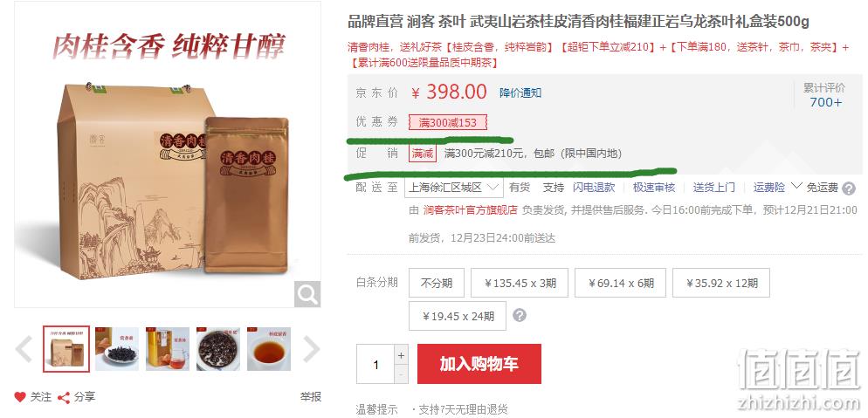Show next thumbnails with right arrow
Screen dimensions: 868x418
312,349
